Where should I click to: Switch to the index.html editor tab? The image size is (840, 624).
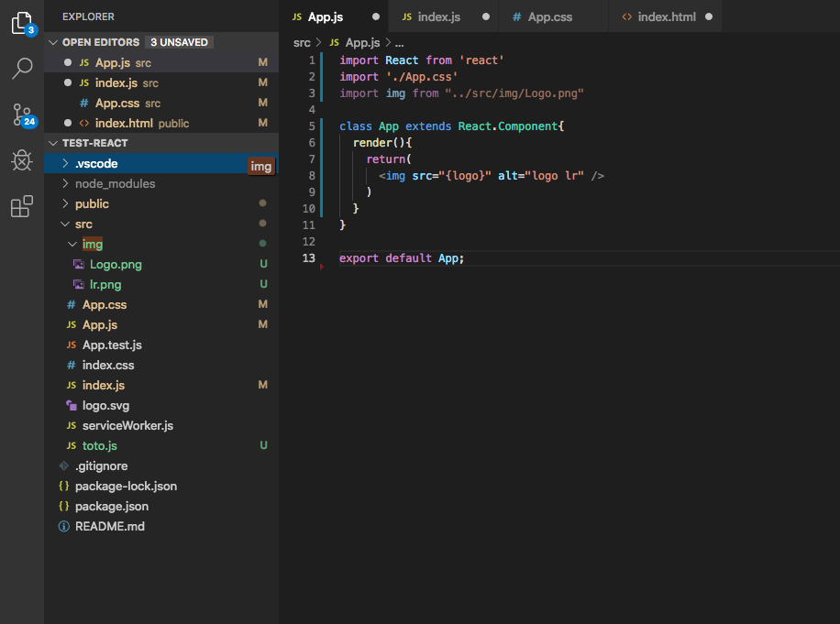pos(666,16)
